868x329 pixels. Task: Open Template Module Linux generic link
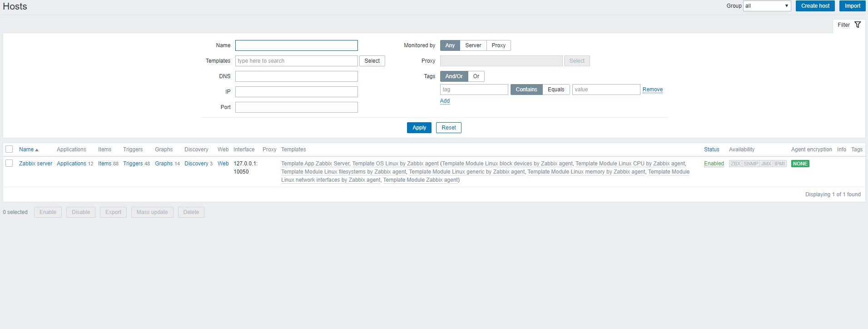(x=467, y=172)
